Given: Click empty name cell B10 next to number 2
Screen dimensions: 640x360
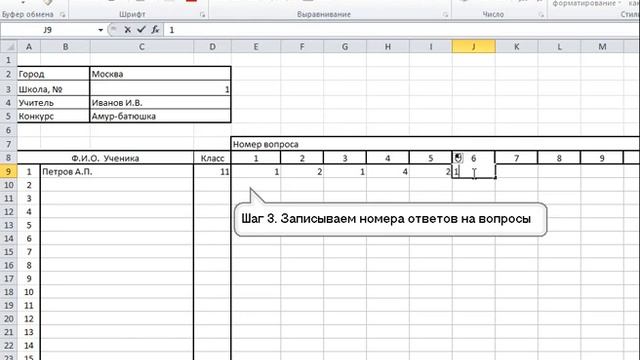Looking at the screenshot, I should [x=117, y=185].
